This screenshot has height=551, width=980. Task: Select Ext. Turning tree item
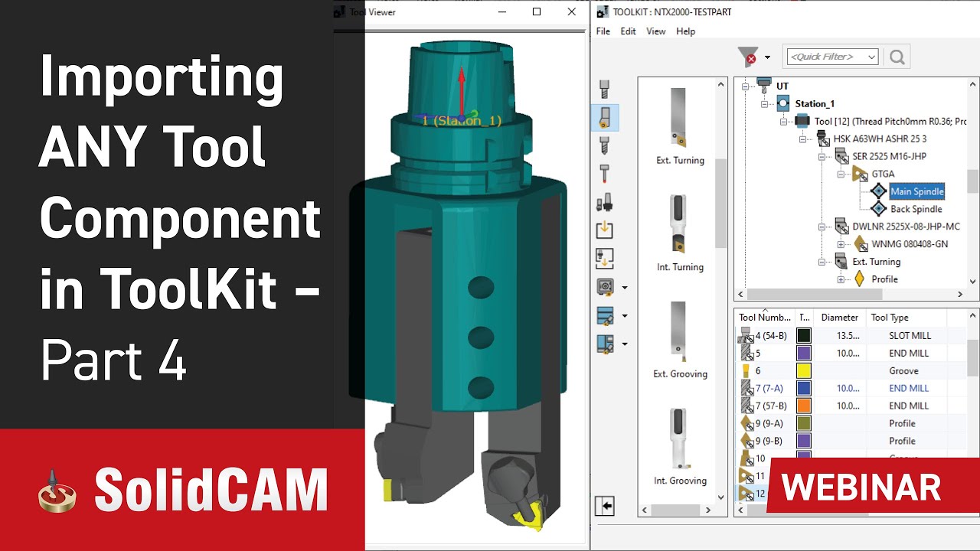tap(877, 262)
